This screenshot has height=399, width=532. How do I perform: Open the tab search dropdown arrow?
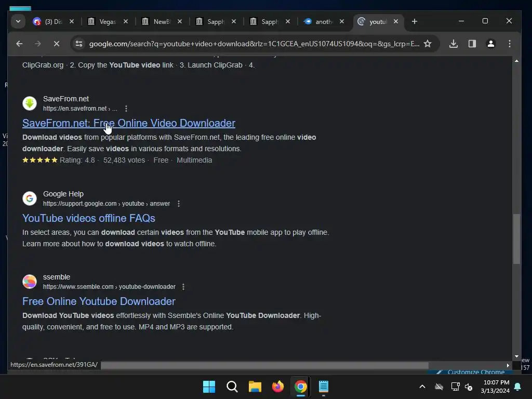pos(18,21)
